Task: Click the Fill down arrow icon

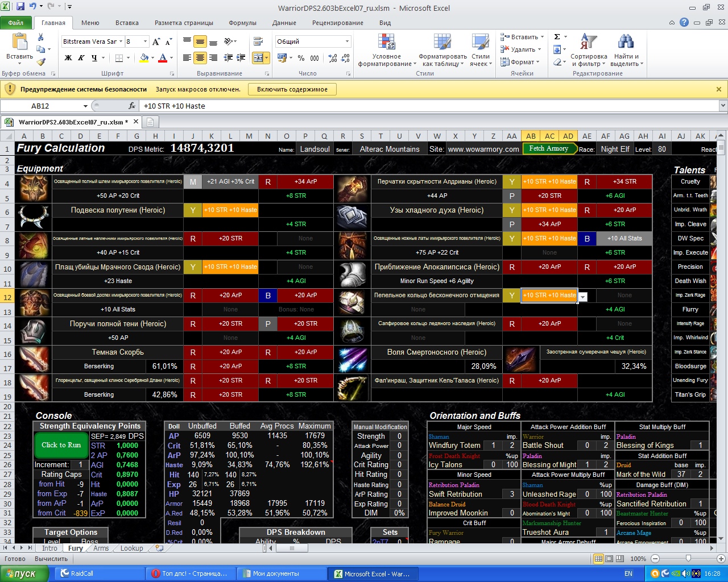Action: click(557, 49)
